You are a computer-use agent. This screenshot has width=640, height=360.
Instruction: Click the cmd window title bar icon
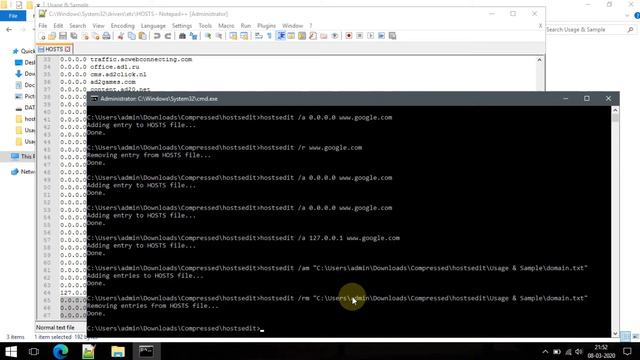[x=94, y=99]
